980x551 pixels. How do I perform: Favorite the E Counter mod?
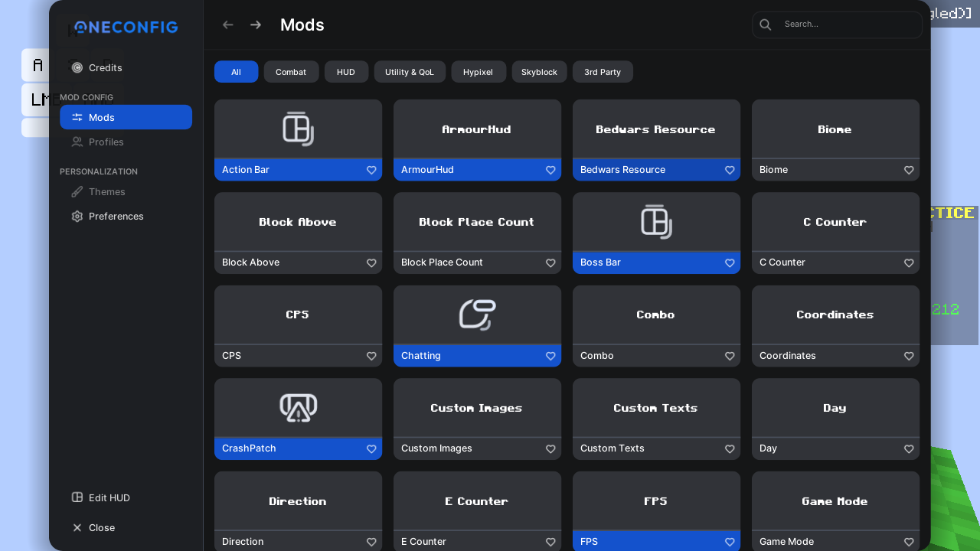550,542
